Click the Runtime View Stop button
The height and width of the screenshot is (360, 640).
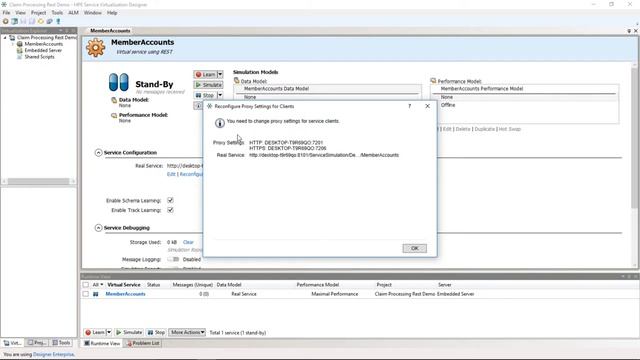(156, 333)
